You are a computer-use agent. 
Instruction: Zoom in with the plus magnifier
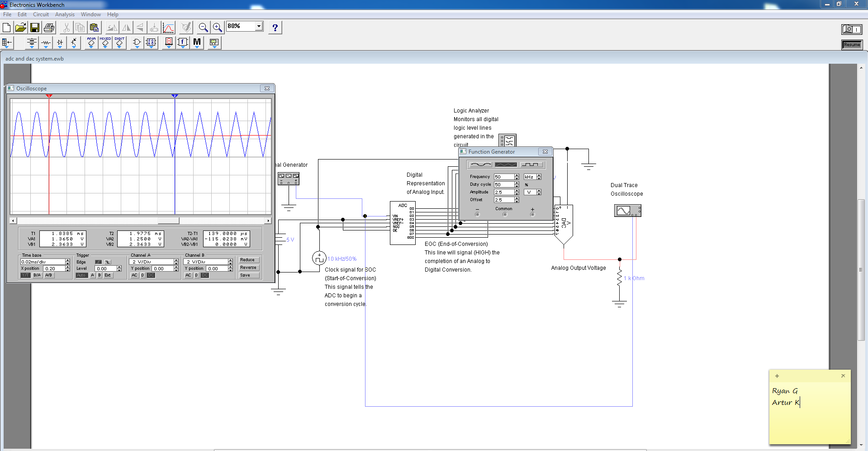218,28
